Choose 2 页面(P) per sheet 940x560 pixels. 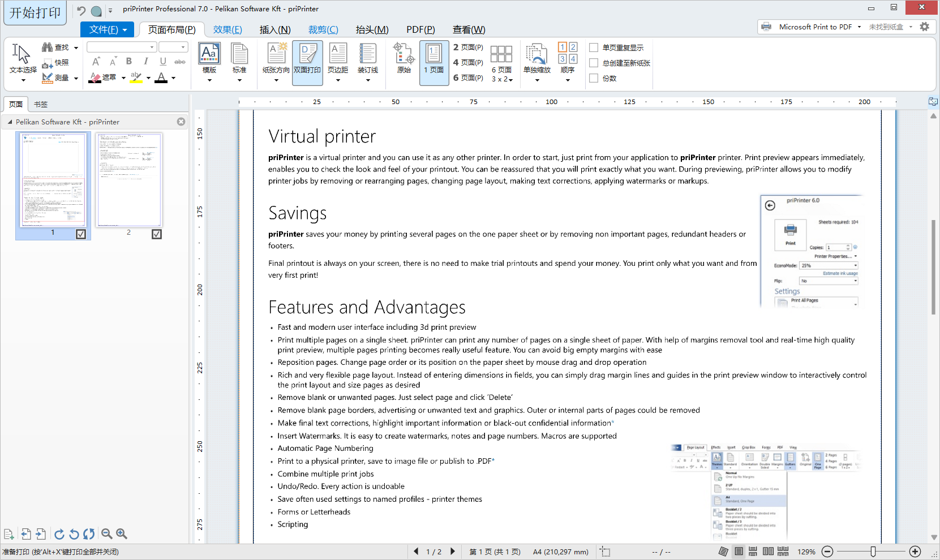(x=468, y=48)
